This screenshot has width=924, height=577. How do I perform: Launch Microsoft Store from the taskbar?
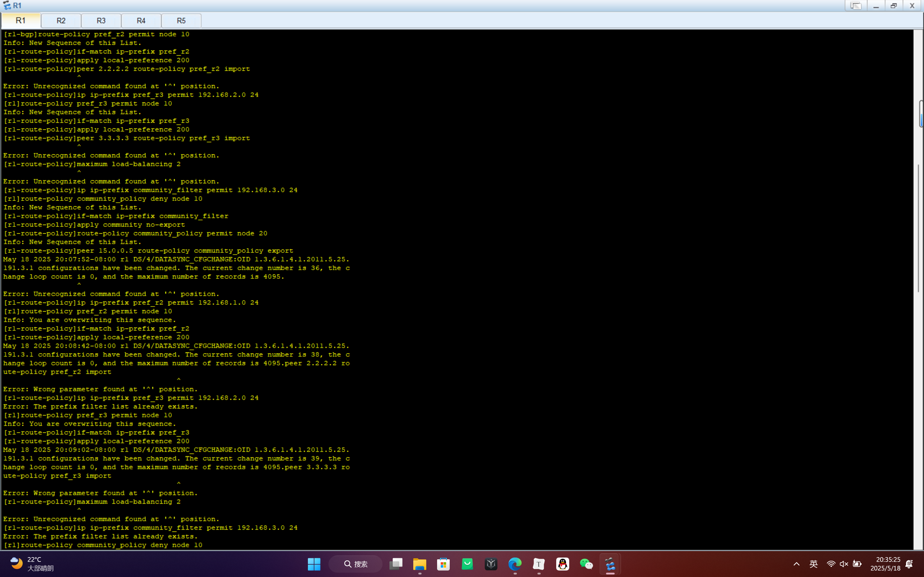[x=443, y=564]
